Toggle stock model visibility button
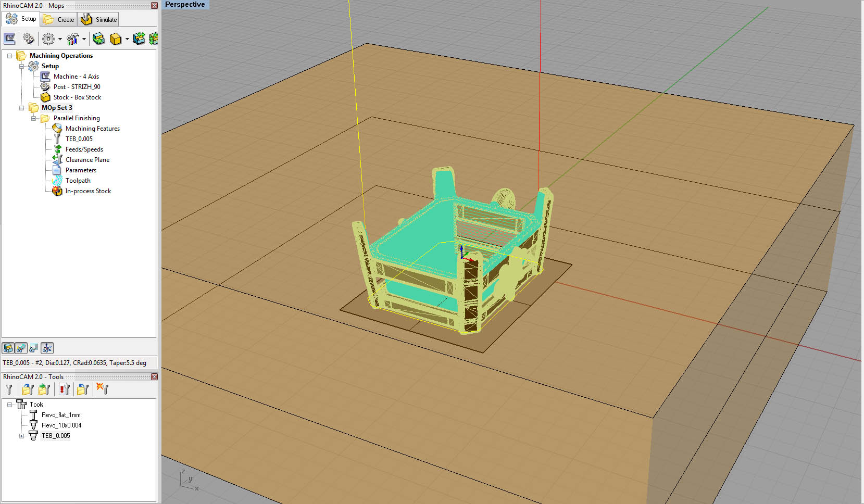 click(8, 348)
